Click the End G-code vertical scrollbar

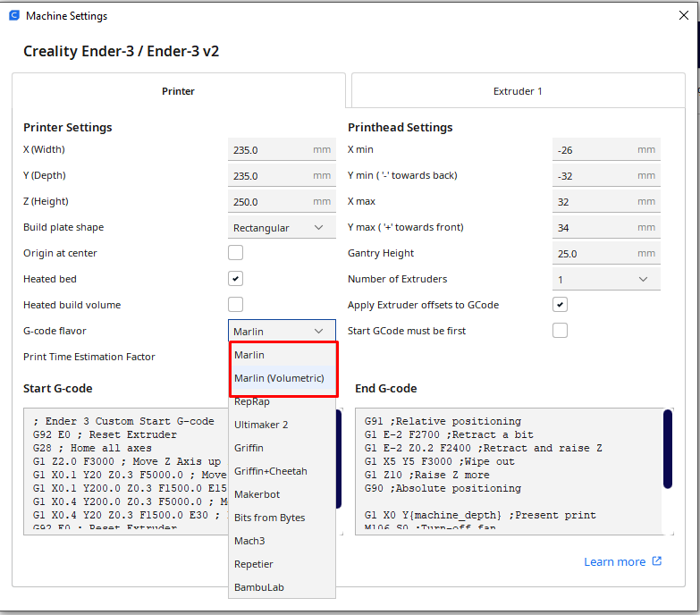coord(668,449)
